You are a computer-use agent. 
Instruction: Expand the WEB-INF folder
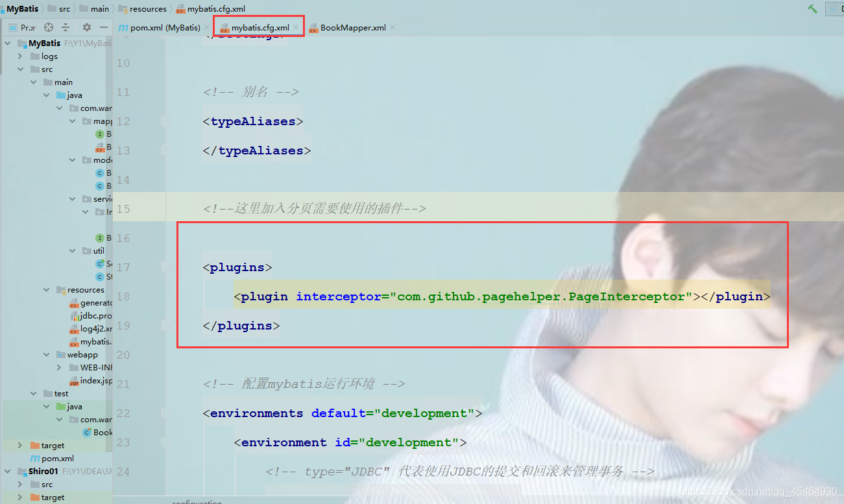click(60, 368)
